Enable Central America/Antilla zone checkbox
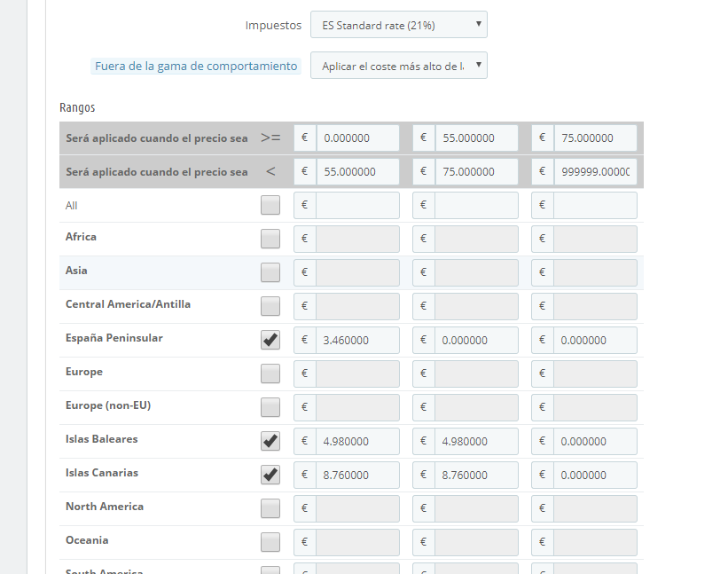Image resolution: width=728 pixels, height=574 pixels. 270,306
